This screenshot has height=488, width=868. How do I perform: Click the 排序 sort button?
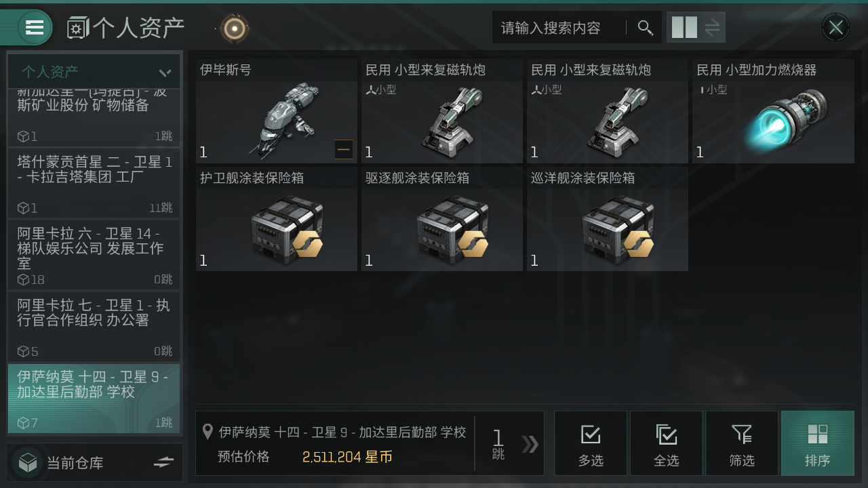tap(817, 443)
